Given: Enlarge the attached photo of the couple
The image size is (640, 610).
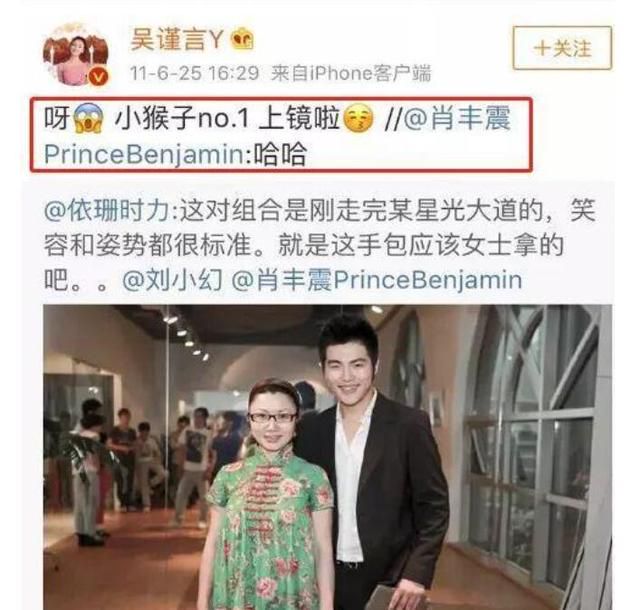Looking at the screenshot, I should pyautogui.click(x=327, y=457).
